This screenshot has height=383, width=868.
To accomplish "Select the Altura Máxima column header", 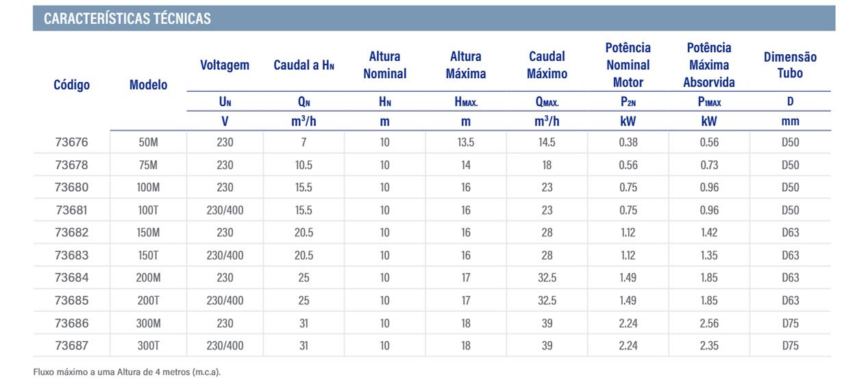I will 466,65.
